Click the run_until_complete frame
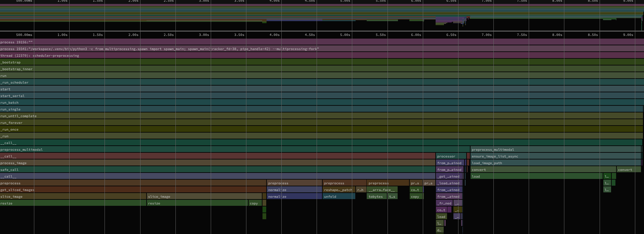The image size is (644, 234). 321,116
